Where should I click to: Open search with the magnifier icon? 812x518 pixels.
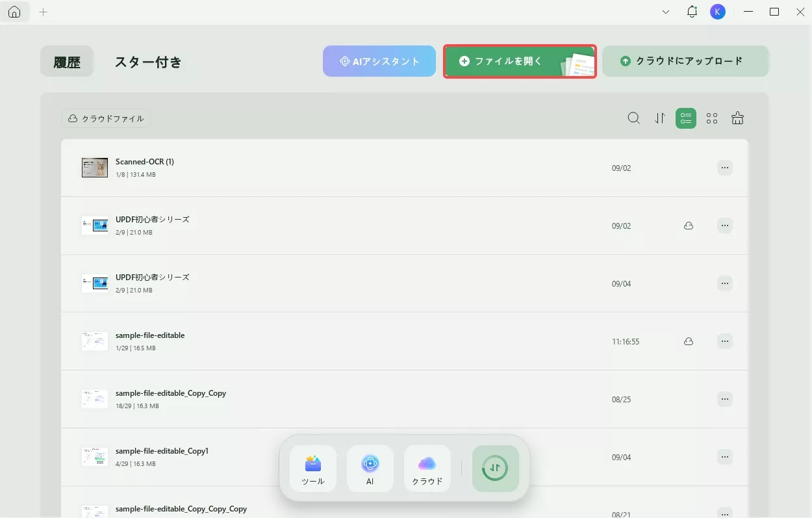coord(633,118)
